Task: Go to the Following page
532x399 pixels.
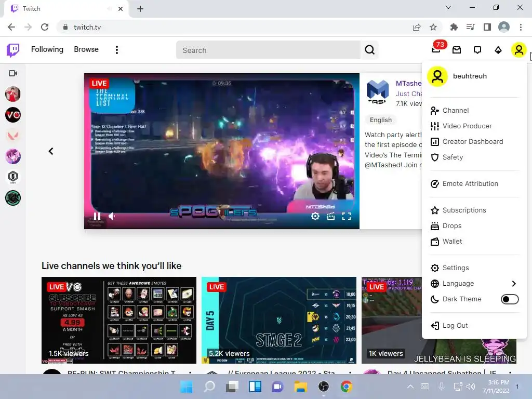Action: (x=47, y=49)
